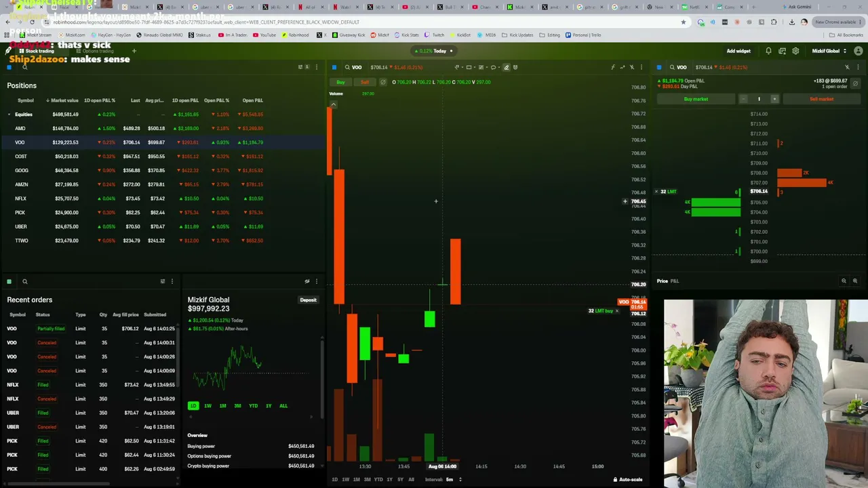
Task: Open account widget more options menu
Action: point(316,281)
